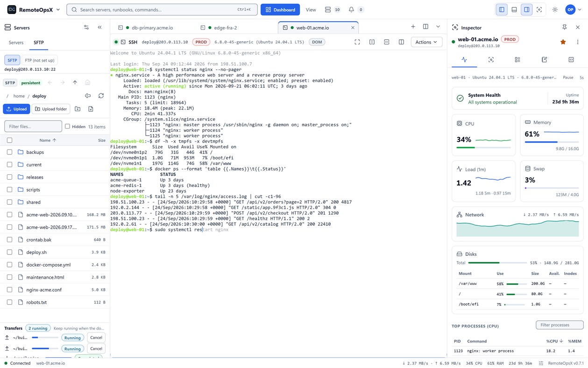Open the Inspector checklist tab icon
This screenshot has height=368, width=588.
click(517, 60)
